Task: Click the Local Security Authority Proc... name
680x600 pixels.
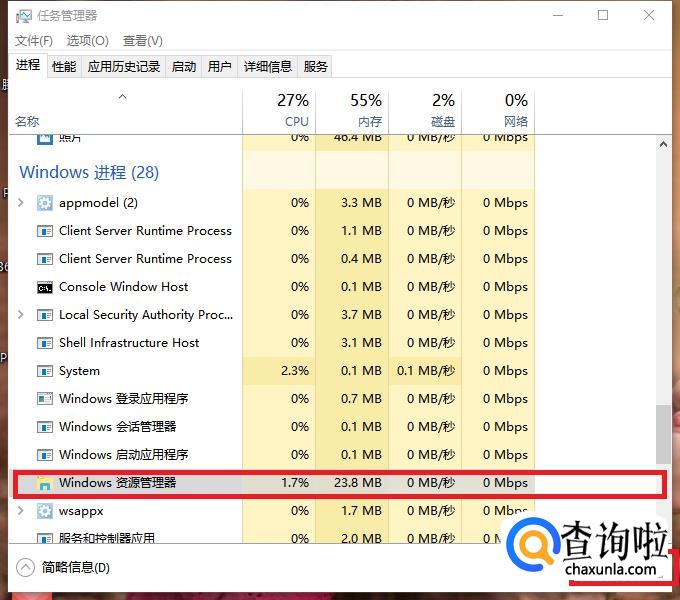Action: pos(146,315)
